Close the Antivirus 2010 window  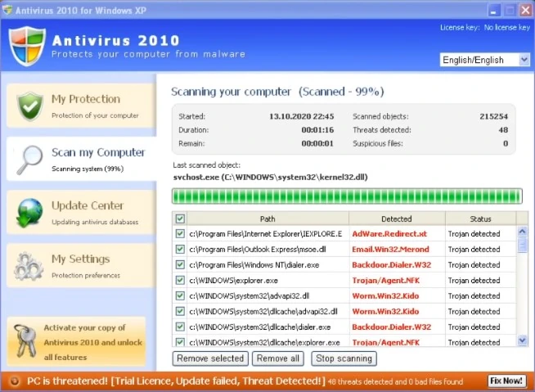coord(525,11)
